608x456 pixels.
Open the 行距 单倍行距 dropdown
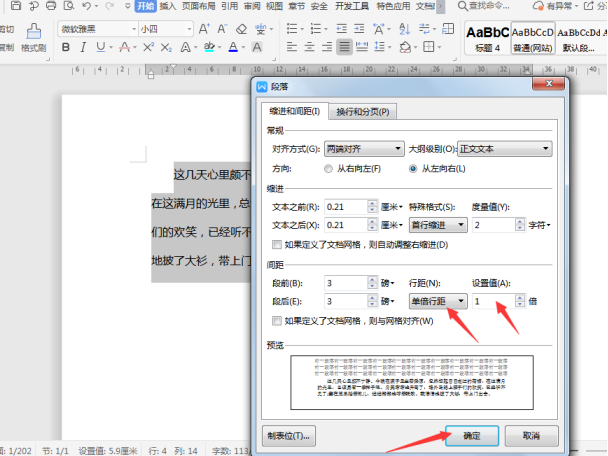click(438, 301)
